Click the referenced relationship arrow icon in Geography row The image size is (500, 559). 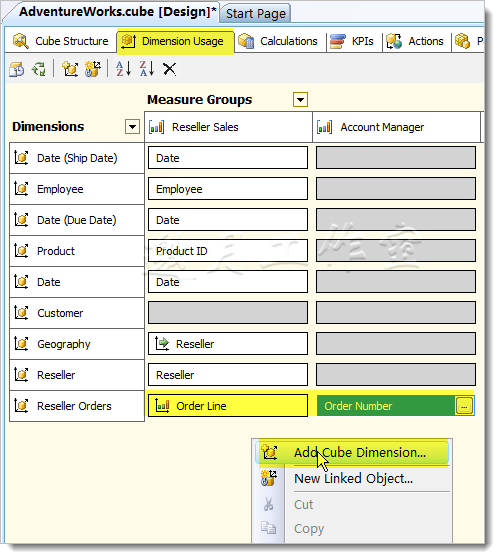tap(162, 344)
